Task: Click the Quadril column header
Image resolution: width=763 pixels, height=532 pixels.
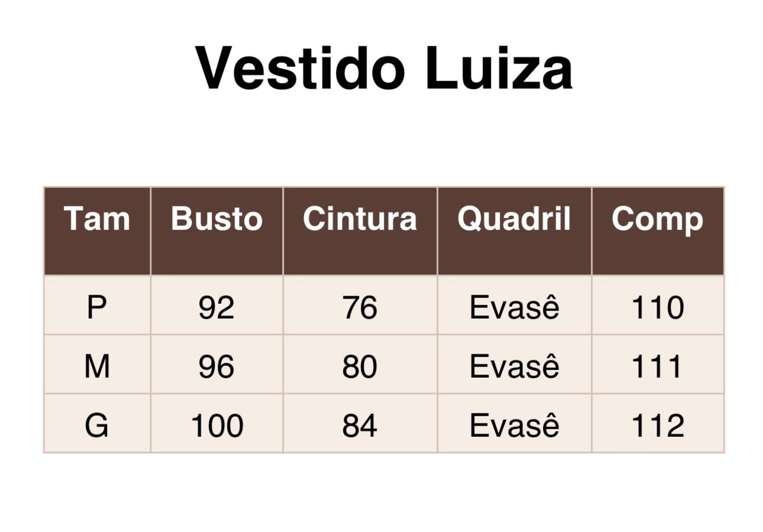Action: point(514,219)
